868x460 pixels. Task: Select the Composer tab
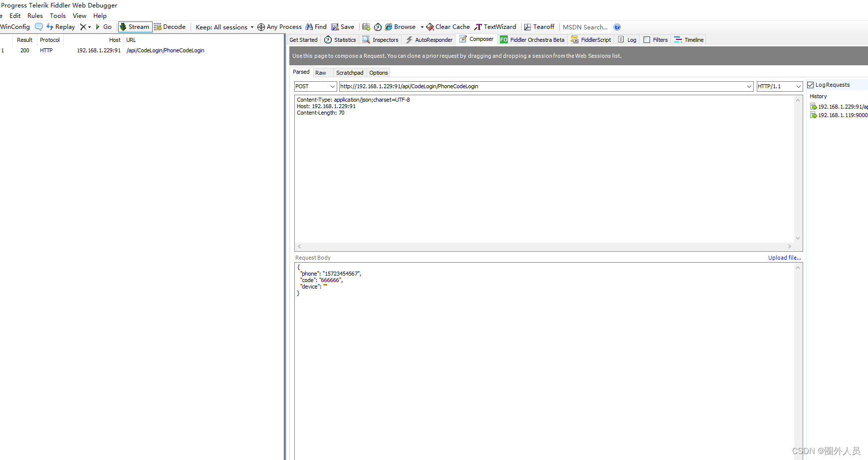pos(476,39)
